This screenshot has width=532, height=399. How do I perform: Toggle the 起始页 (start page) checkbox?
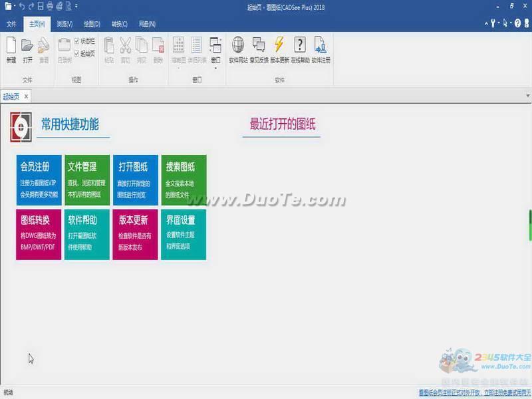[76, 53]
